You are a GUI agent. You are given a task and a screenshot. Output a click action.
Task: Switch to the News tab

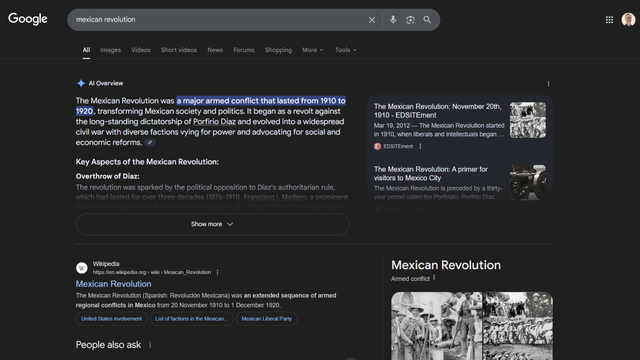pyautogui.click(x=215, y=50)
